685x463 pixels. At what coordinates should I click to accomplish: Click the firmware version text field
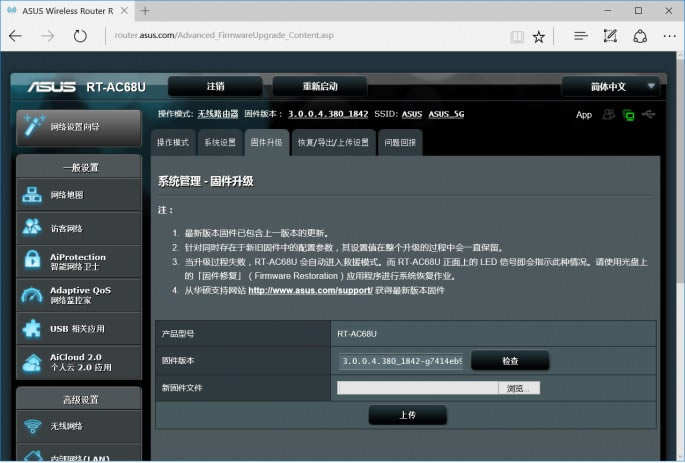[401, 361]
